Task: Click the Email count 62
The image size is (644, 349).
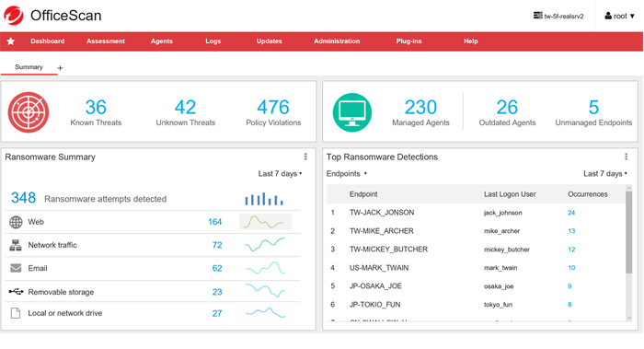Action: point(217,269)
